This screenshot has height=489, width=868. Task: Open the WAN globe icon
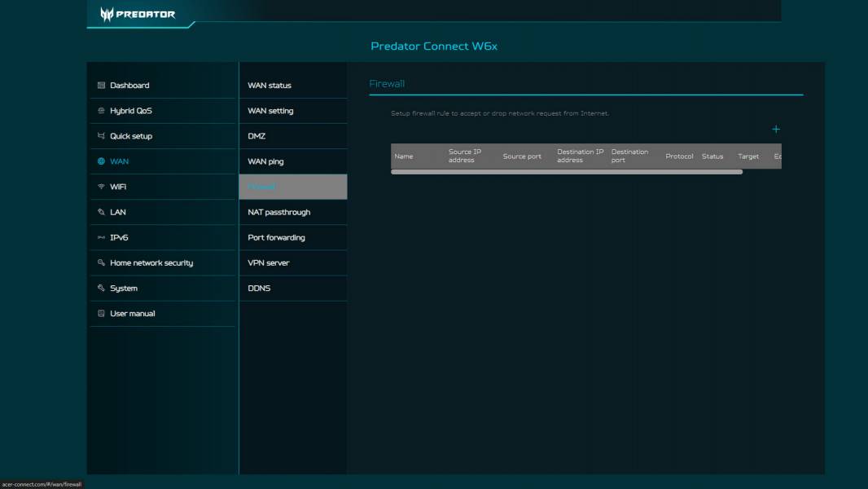pyautogui.click(x=100, y=161)
